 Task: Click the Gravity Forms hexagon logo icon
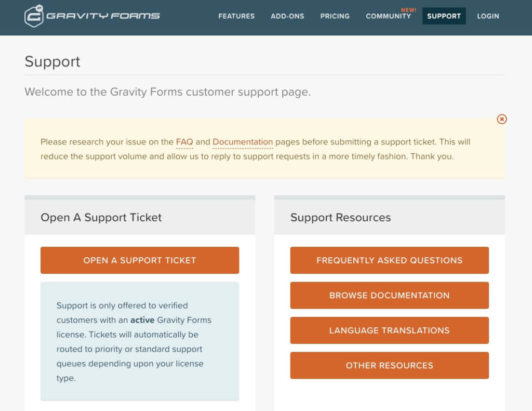[34, 16]
